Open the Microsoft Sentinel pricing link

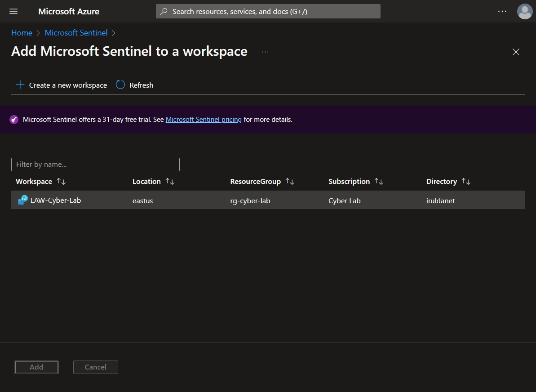click(x=204, y=120)
